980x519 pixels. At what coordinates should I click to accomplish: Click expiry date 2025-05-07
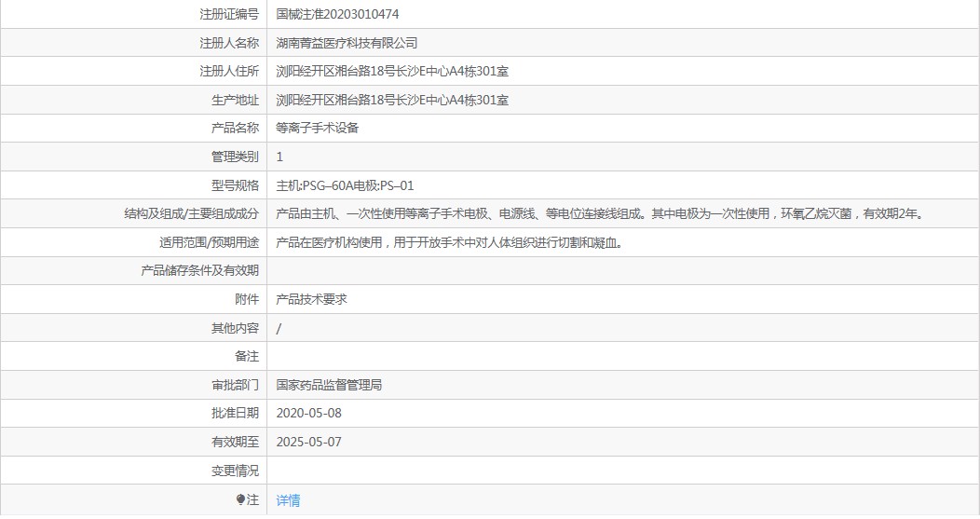[308, 442]
